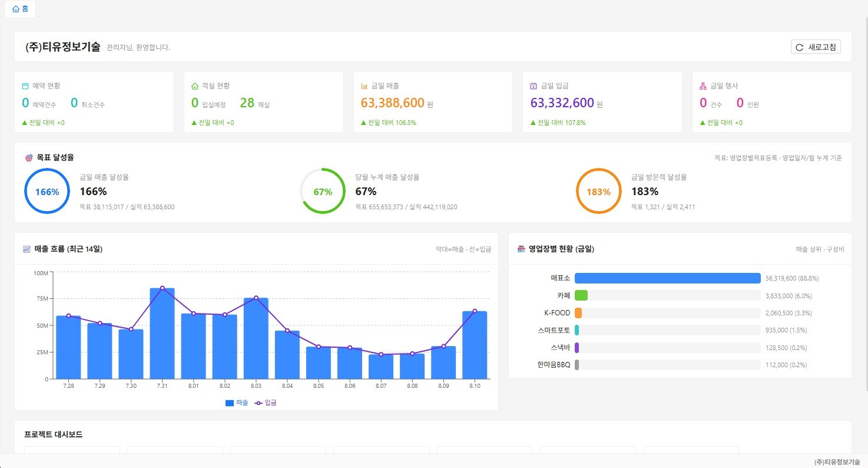868x468 pixels.
Task: Toggle the 입금 legend item
Action: tap(266, 403)
